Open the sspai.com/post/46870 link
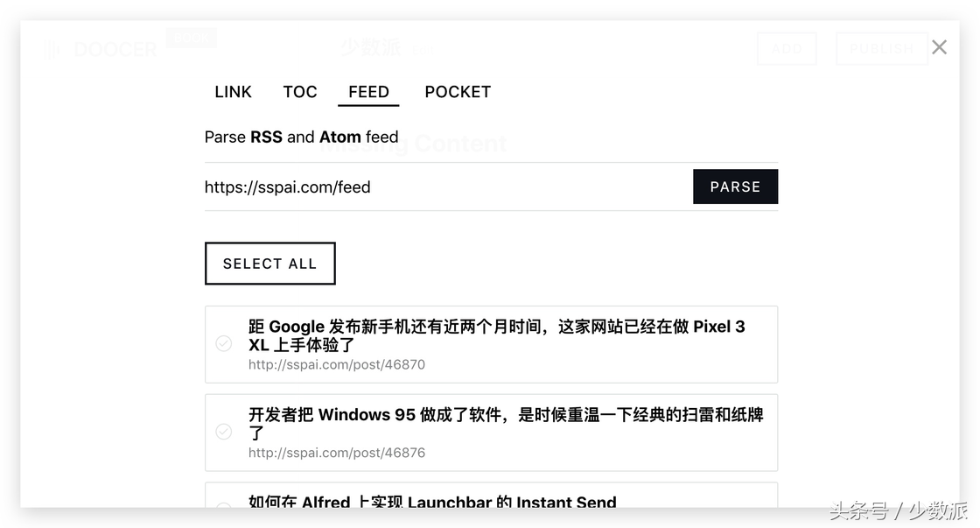 pos(336,365)
